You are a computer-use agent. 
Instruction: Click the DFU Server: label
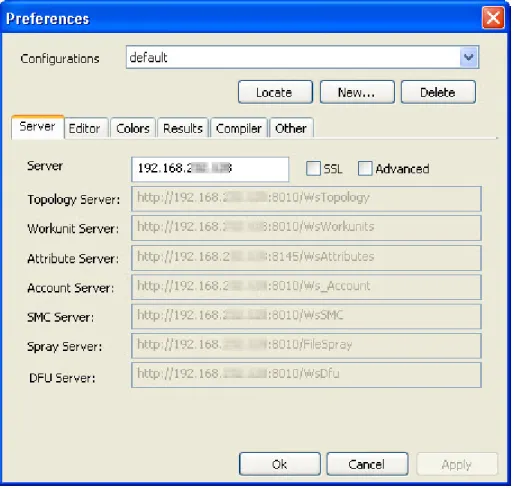(x=62, y=378)
